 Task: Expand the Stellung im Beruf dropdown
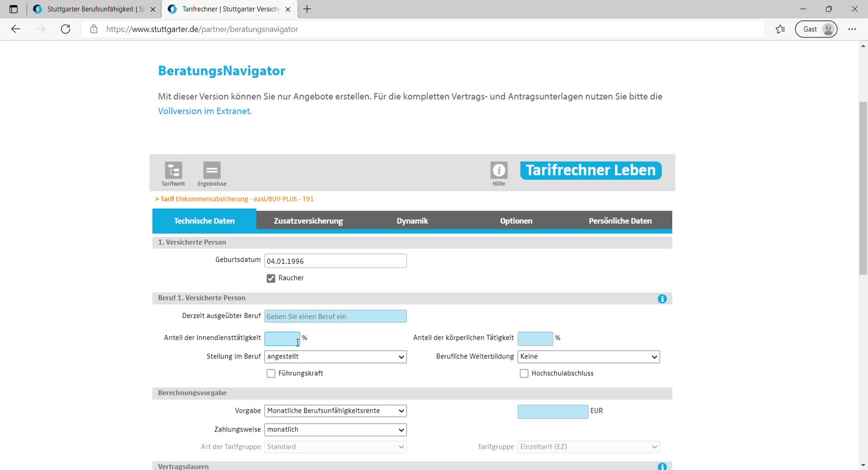335,357
